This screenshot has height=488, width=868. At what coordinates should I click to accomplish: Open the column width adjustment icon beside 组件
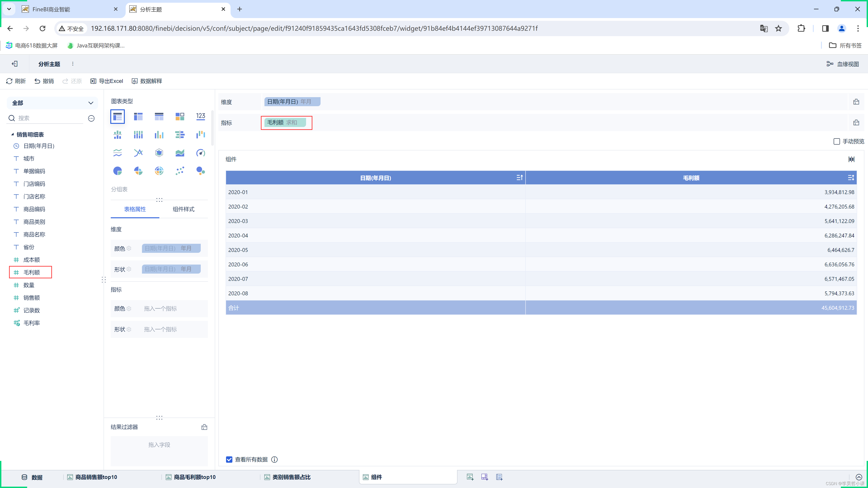point(851,159)
